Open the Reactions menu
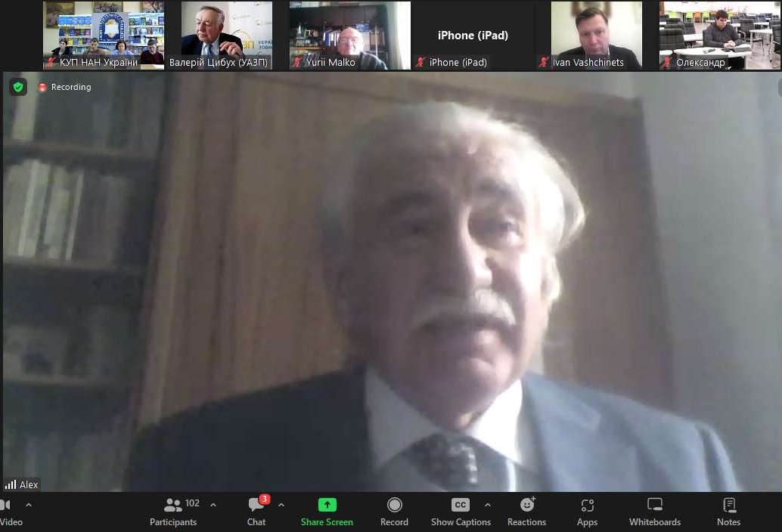Screen dimensions: 782x532 point(526,511)
